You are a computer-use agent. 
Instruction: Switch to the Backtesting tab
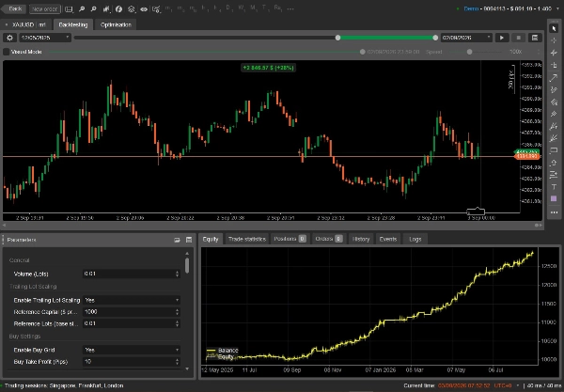tap(73, 24)
